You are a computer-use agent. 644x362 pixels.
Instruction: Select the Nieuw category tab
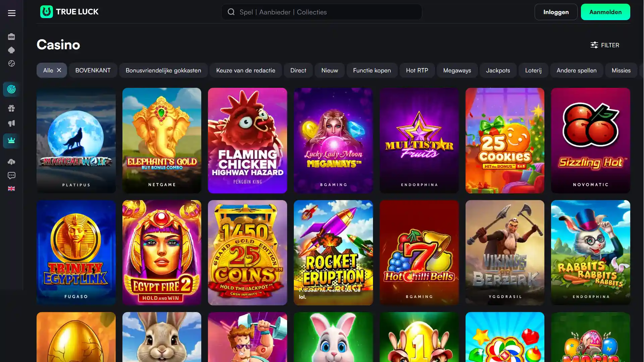point(330,70)
